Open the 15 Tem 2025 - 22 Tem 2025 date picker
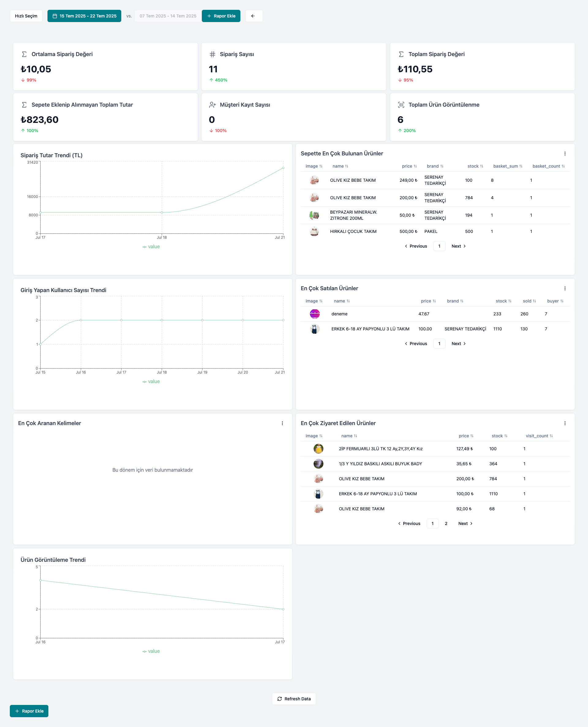This screenshot has width=588, height=727. (84, 16)
